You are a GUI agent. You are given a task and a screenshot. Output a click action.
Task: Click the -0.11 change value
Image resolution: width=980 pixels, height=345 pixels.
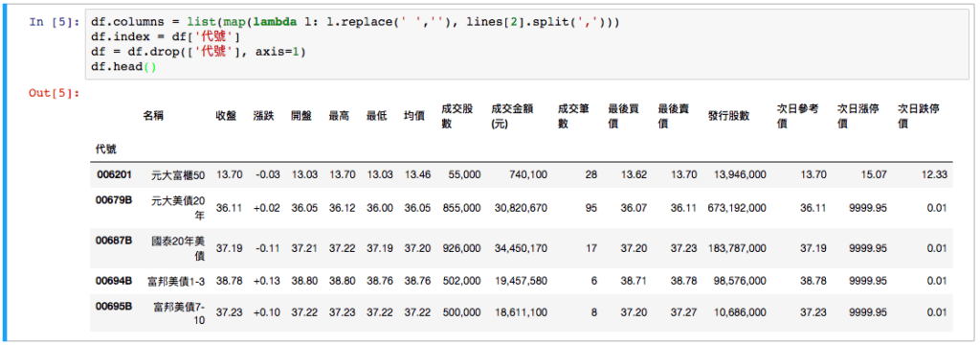pyautogui.click(x=267, y=248)
